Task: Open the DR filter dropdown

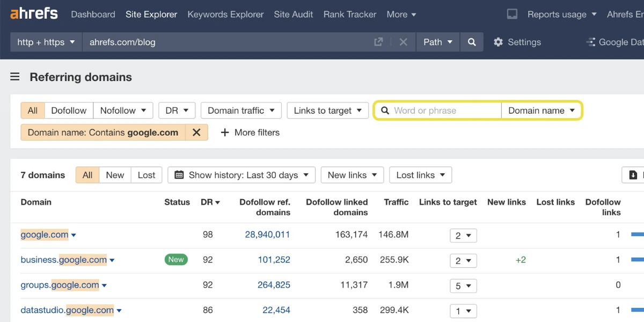Action: coord(177,111)
